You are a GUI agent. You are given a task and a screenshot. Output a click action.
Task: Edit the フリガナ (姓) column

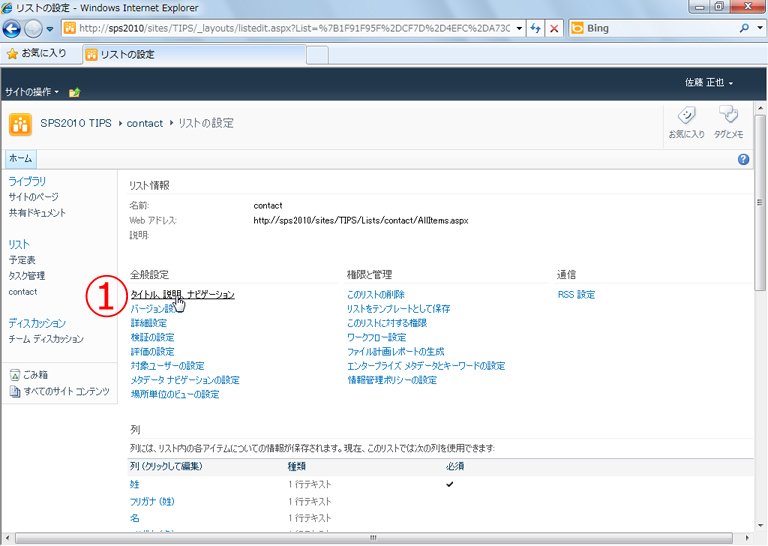pyautogui.click(x=152, y=501)
